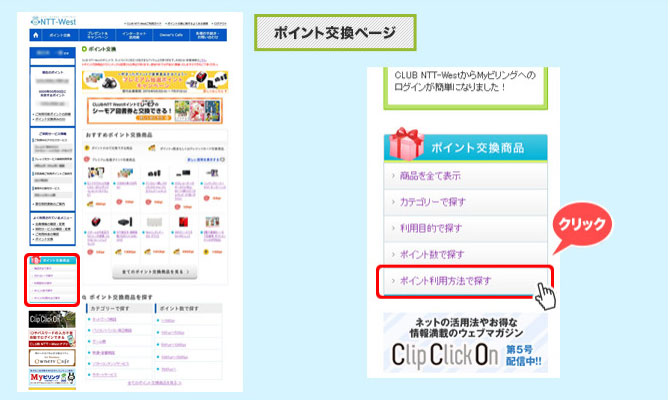Image resolution: width=670 pixels, height=400 pixels.
Task: Open the Owner's Cafe navigation tab
Action: tap(171, 35)
